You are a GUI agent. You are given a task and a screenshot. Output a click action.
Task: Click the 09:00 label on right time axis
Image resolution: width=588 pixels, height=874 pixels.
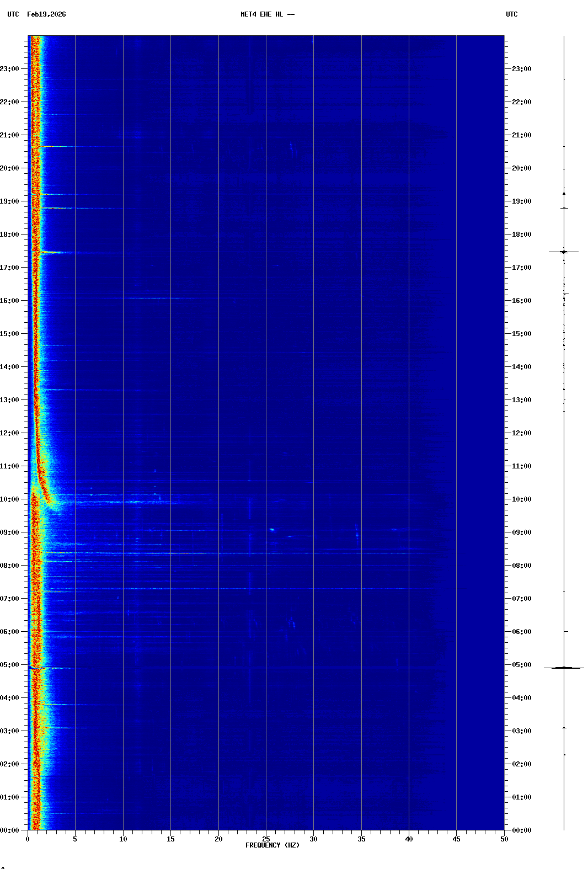(x=521, y=532)
